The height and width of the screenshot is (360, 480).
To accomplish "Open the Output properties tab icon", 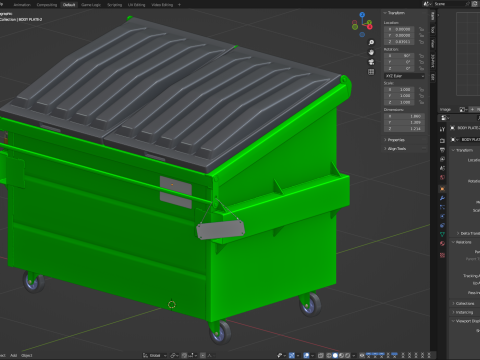I will coord(442,150).
